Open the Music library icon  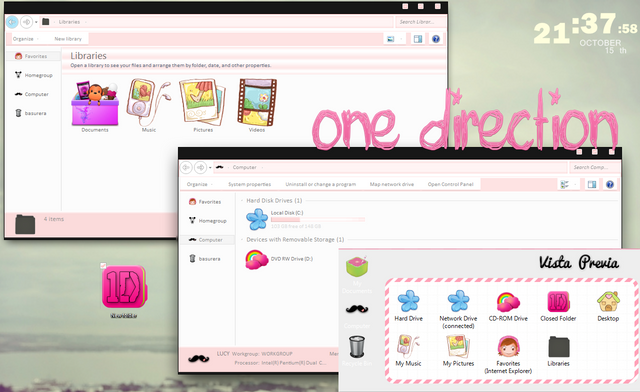[148, 102]
